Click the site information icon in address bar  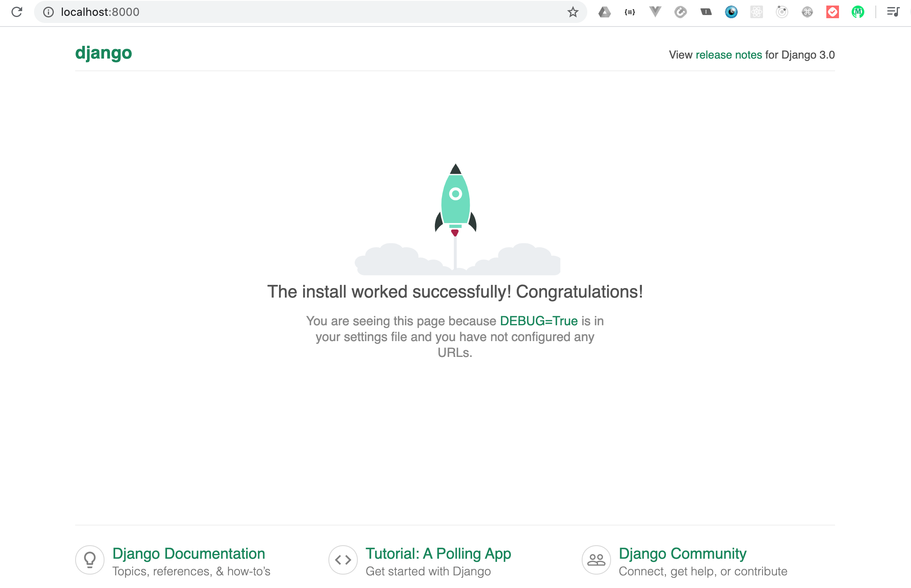pos(49,12)
